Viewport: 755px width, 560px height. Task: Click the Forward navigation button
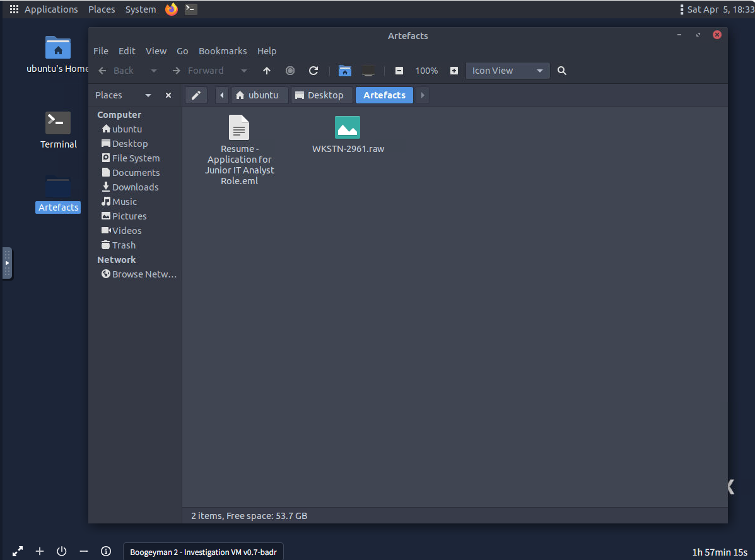coord(198,71)
